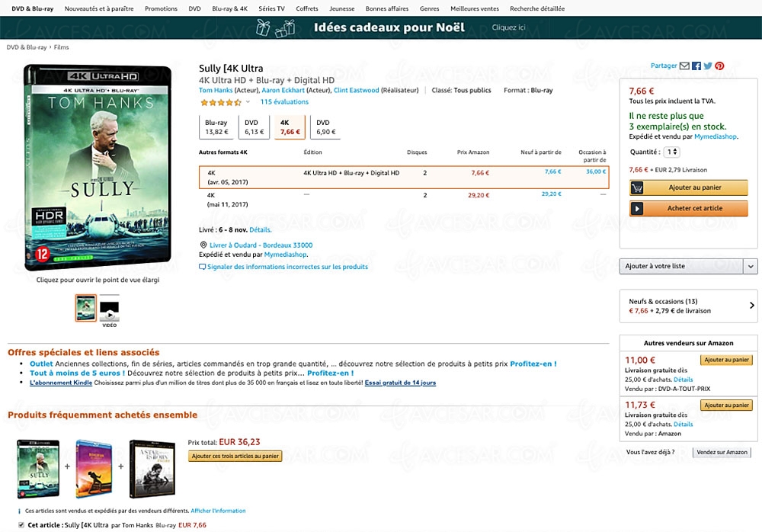Open the Quantité dropdown selector
This screenshot has width=762, height=532.
coord(672,152)
